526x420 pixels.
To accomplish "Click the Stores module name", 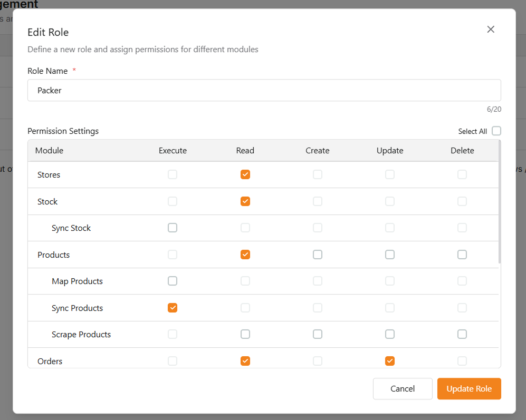I will coord(49,174).
